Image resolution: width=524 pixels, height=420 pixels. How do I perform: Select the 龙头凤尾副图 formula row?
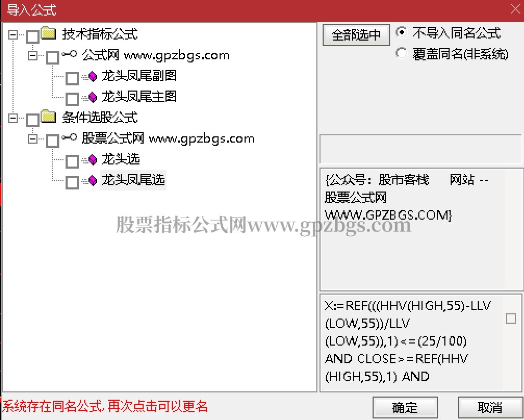click(139, 76)
